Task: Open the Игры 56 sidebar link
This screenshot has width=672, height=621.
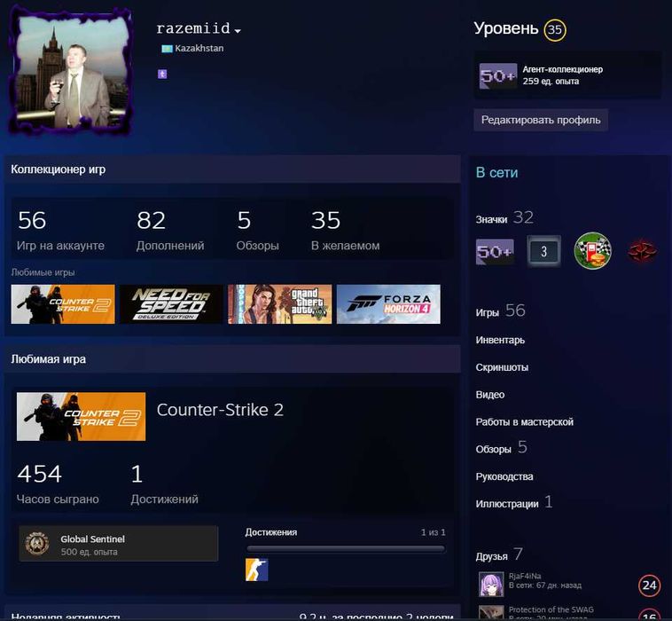Action: [x=500, y=310]
